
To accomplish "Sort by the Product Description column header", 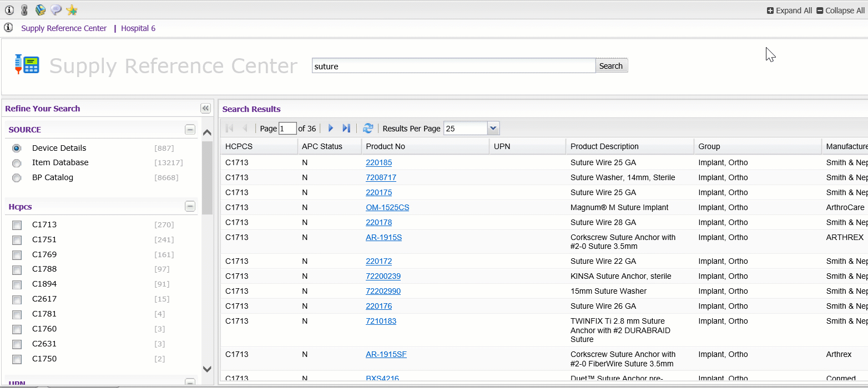I will click(x=604, y=146).
